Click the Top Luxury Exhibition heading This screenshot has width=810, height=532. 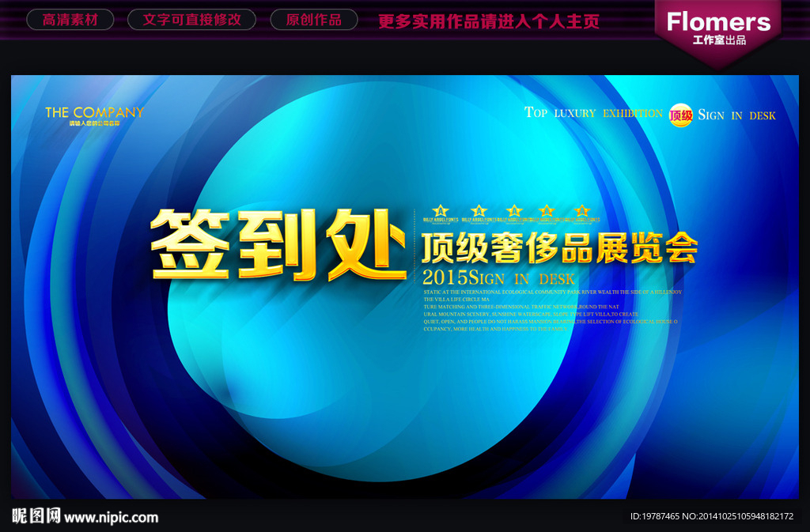click(593, 112)
